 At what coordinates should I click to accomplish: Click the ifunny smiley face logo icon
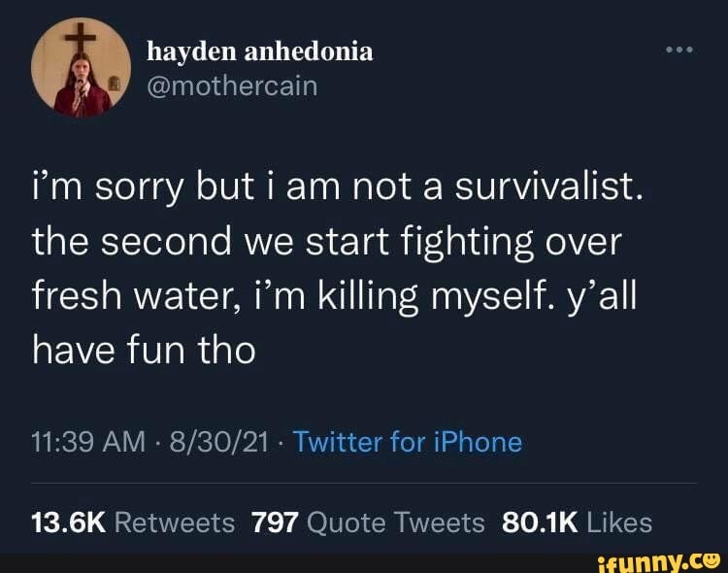711,561
